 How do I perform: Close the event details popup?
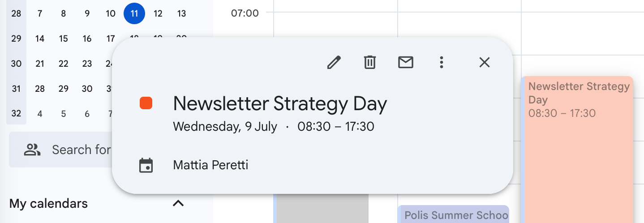pos(485,62)
